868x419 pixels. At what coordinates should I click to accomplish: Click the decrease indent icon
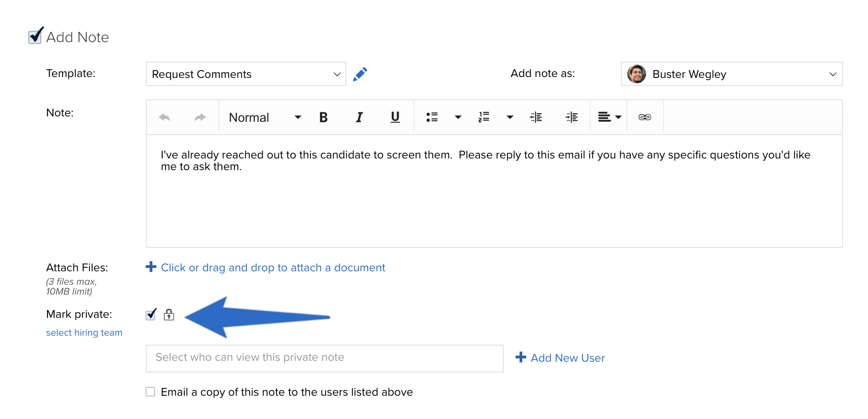536,117
